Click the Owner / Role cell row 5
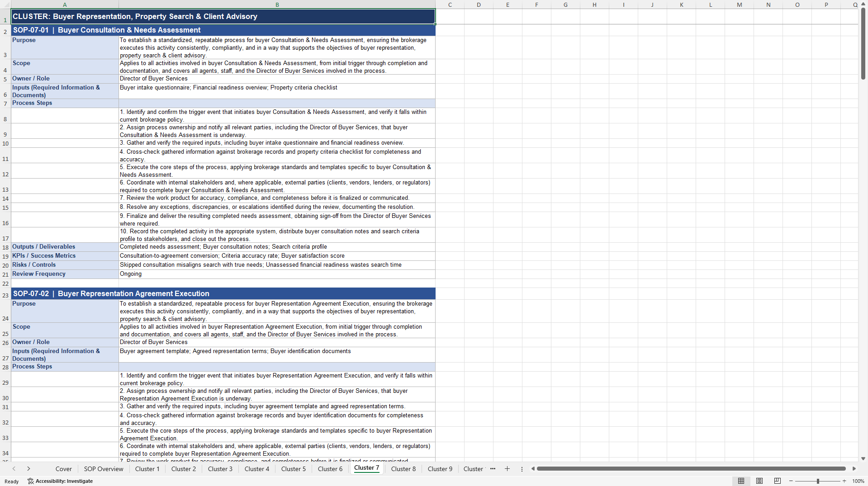The height and width of the screenshot is (486, 868). coord(65,79)
